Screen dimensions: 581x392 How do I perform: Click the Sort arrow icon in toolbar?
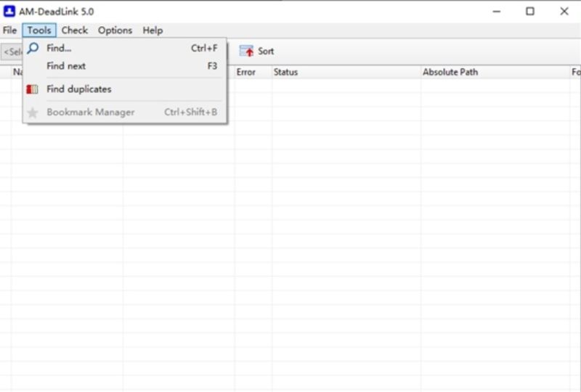pos(246,51)
